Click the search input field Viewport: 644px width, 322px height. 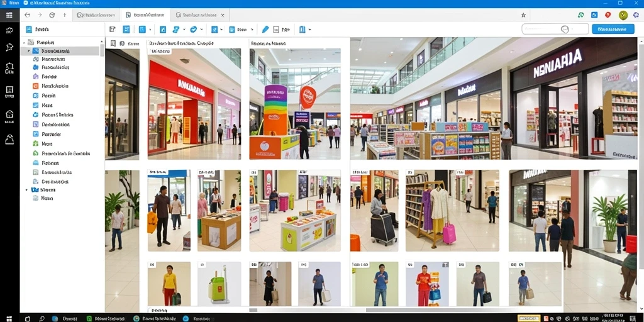coord(555,29)
